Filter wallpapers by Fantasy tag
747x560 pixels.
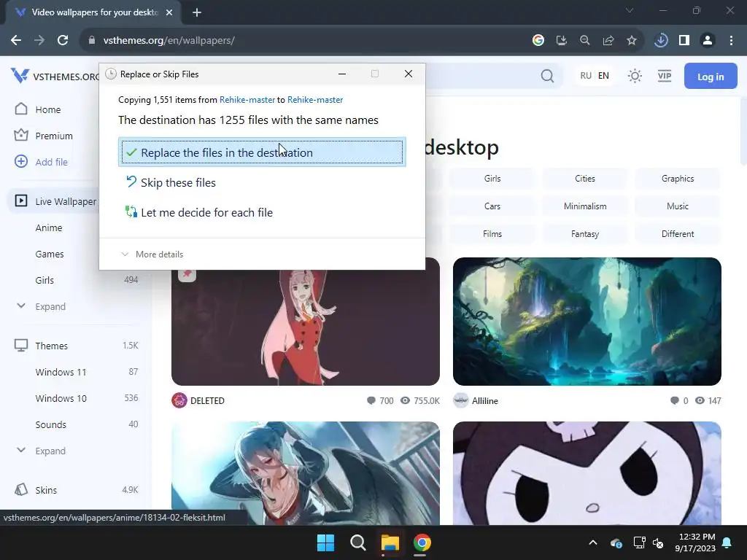584,234
